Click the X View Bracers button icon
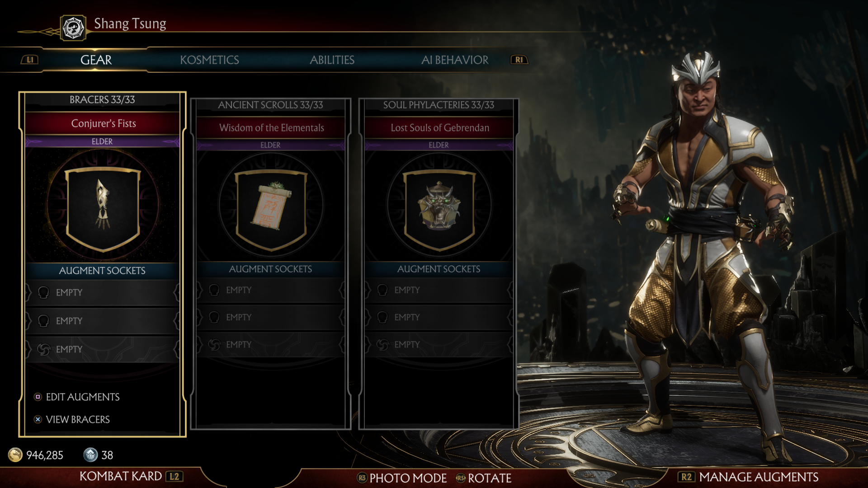868x488 pixels. (x=38, y=419)
